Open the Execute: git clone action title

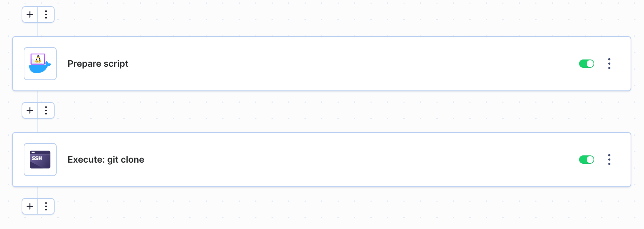point(106,160)
